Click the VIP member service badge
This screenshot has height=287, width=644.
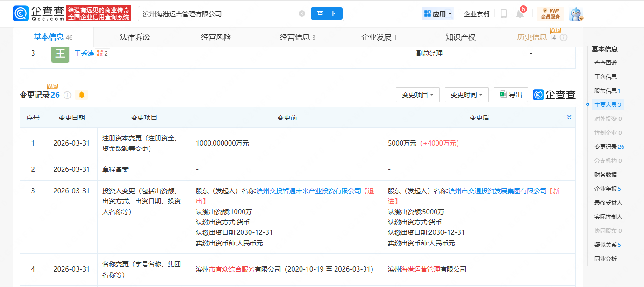[550, 14]
